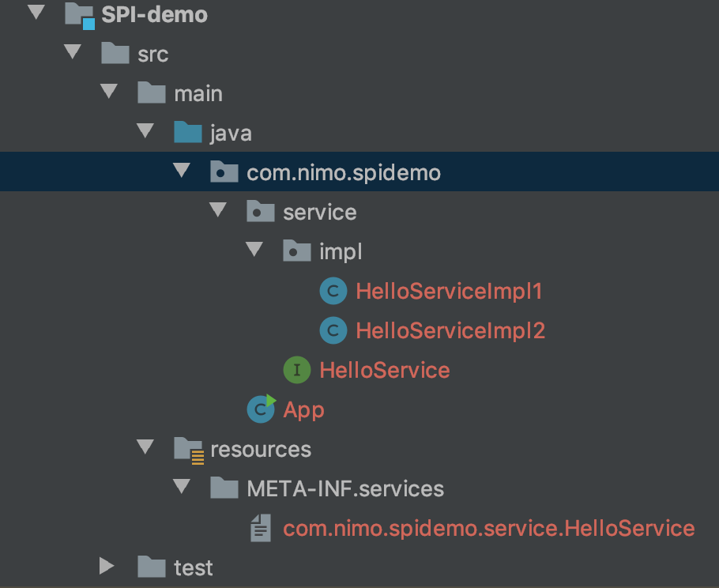
Task: Expand the test folder
Action: [107, 567]
